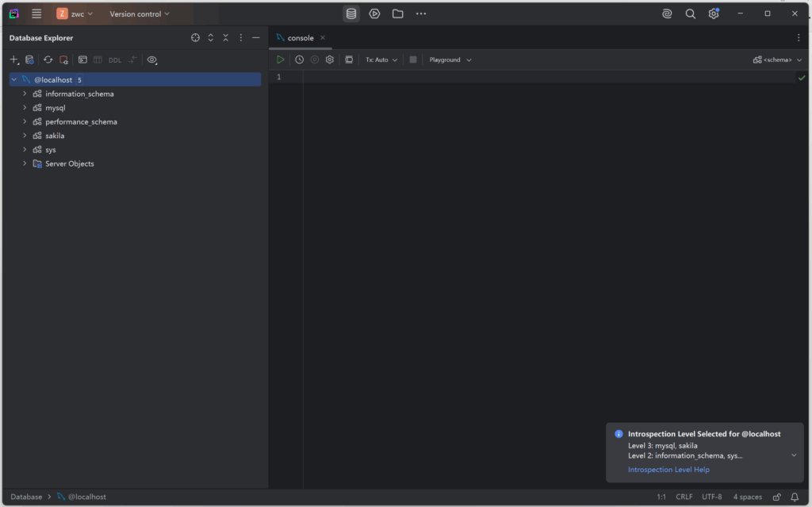
Task: Click the Deactivate data source icon
Action: point(64,60)
